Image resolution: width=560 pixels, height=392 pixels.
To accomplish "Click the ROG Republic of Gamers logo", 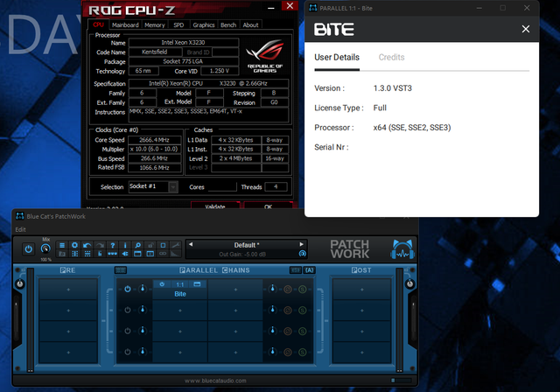I will tap(264, 56).
